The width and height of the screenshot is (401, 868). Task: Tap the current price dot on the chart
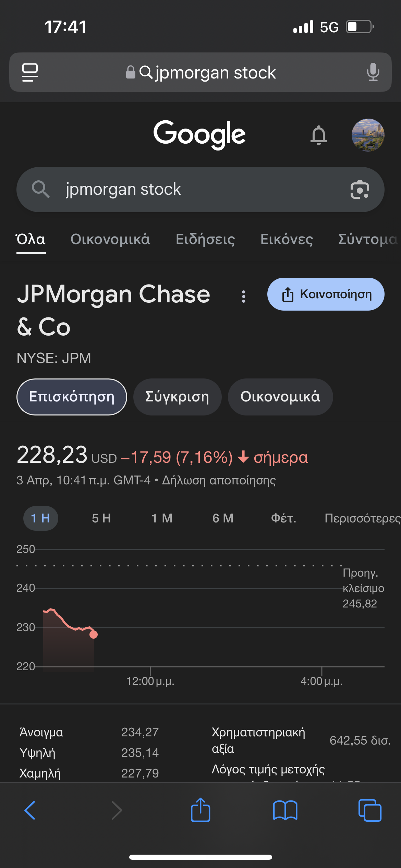coord(94,635)
